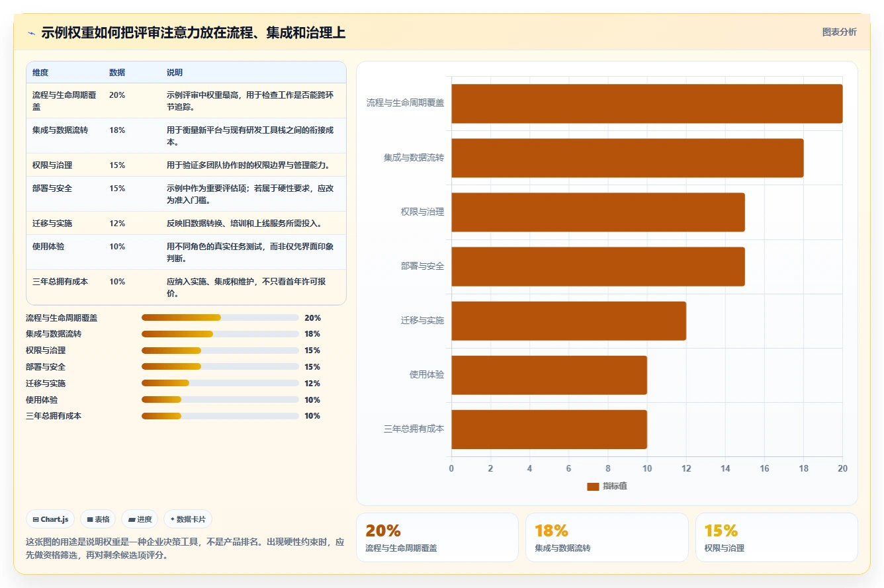This screenshot has width=884, height=588.
Task: Click the 三年总拥有成本 chart bar
Action: point(549,429)
